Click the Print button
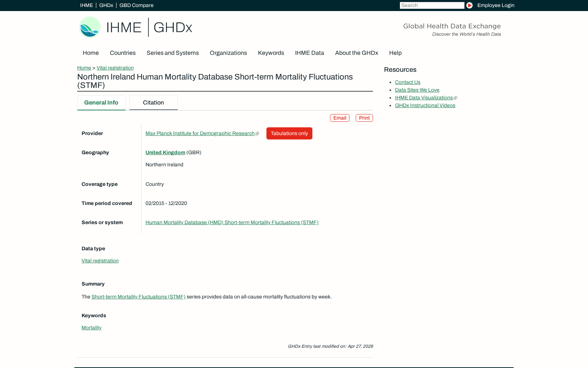The image size is (588, 368). coord(364,118)
